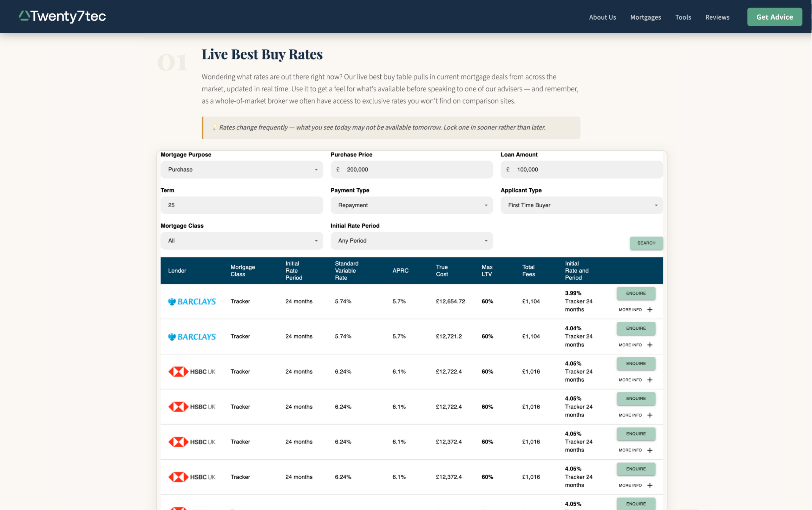
Task: Open the Mortgages menu item
Action: point(645,17)
